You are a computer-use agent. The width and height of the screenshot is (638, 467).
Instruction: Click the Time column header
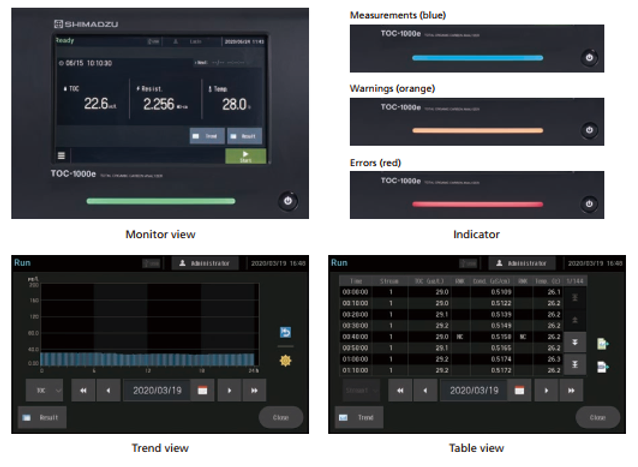(356, 281)
